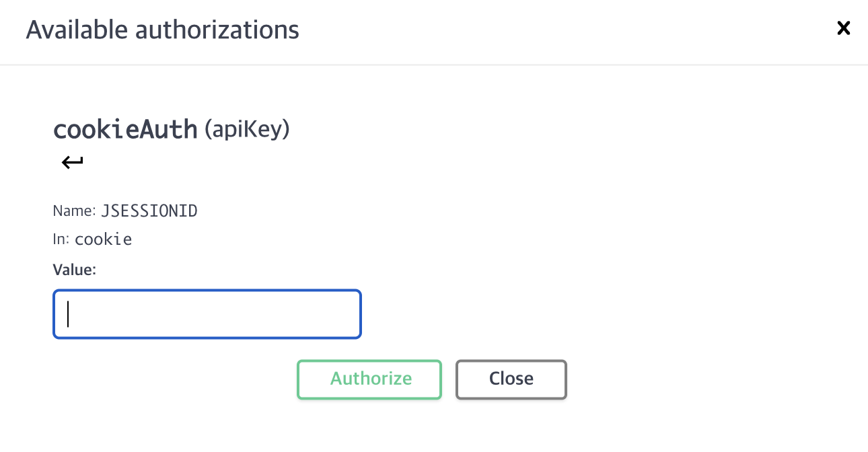Image resolution: width=868 pixels, height=452 pixels.
Task: Click the cookie location value text
Action: pyautogui.click(x=103, y=239)
